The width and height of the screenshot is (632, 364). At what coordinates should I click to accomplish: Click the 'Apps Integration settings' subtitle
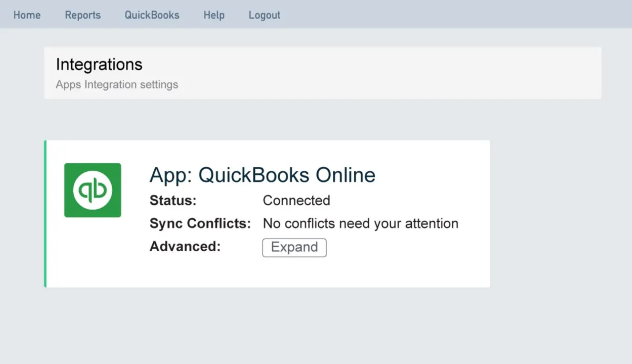pos(117,85)
